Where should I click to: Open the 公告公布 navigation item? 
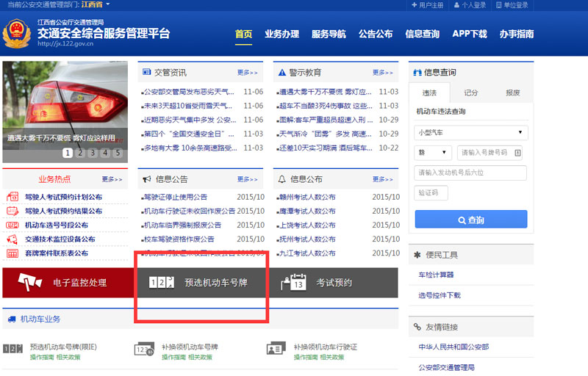click(376, 34)
